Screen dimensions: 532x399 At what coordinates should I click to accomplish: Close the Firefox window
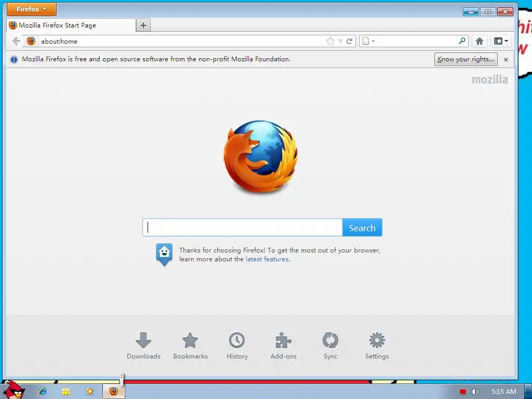click(505, 12)
